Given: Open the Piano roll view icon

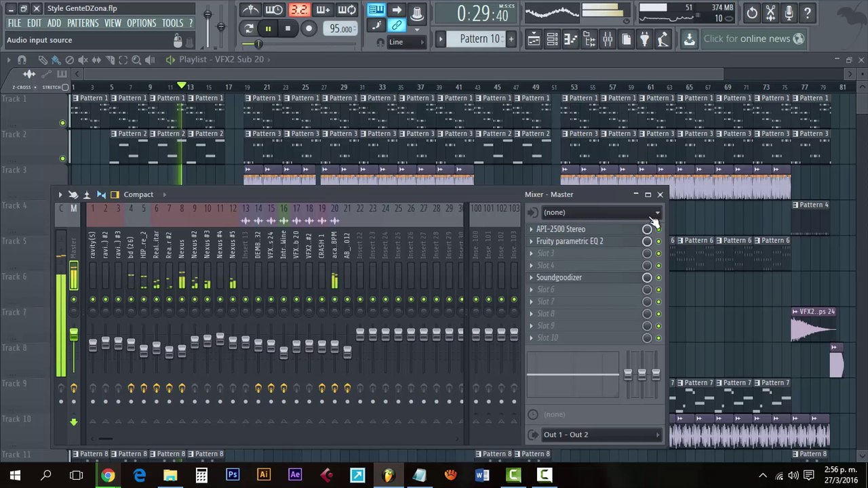Looking at the screenshot, I should pos(570,39).
